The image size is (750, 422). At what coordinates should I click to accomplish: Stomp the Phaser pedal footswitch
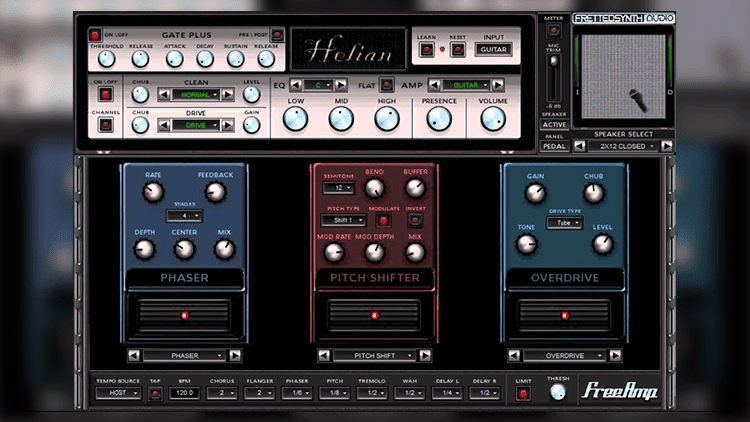click(x=185, y=316)
